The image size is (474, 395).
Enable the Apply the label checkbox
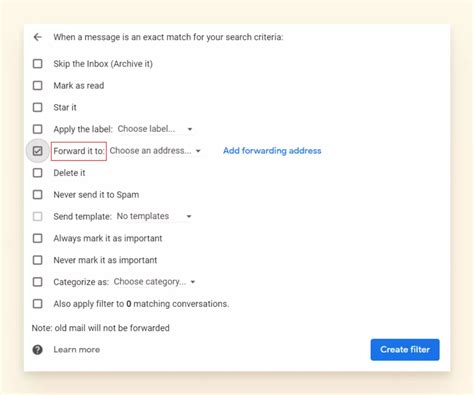click(x=38, y=129)
